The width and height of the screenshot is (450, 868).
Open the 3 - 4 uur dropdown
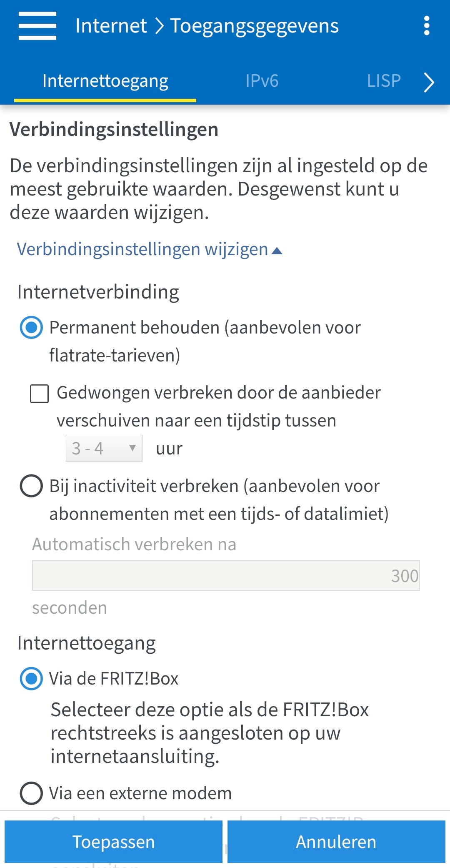pos(104,449)
